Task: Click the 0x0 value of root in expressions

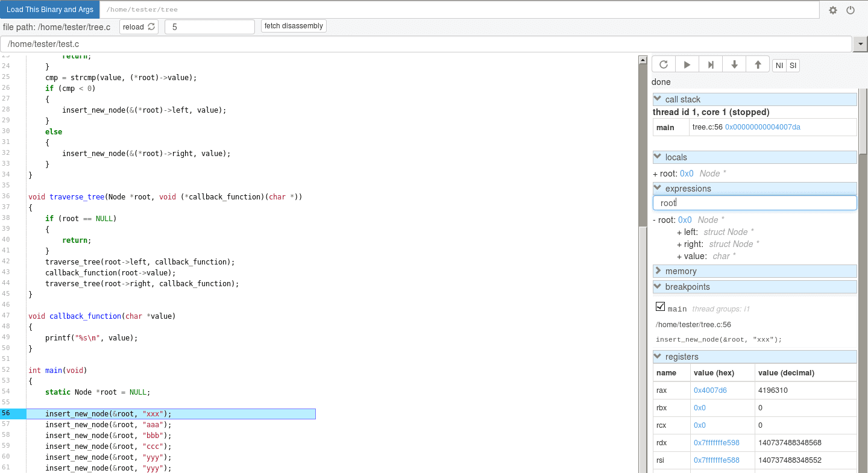Action: tap(685, 220)
